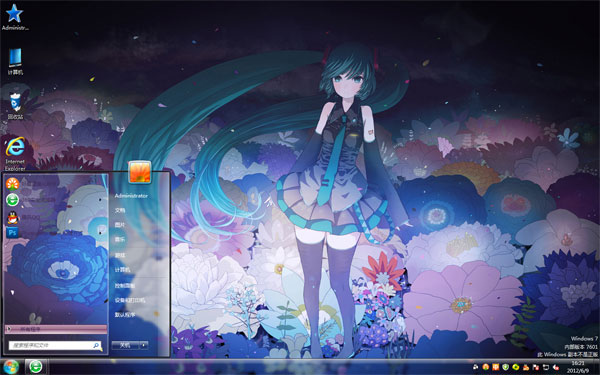Viewport: 600px width, 375px height.
Task: Click the Action Center flag tray icon
Action: (536, 367)
